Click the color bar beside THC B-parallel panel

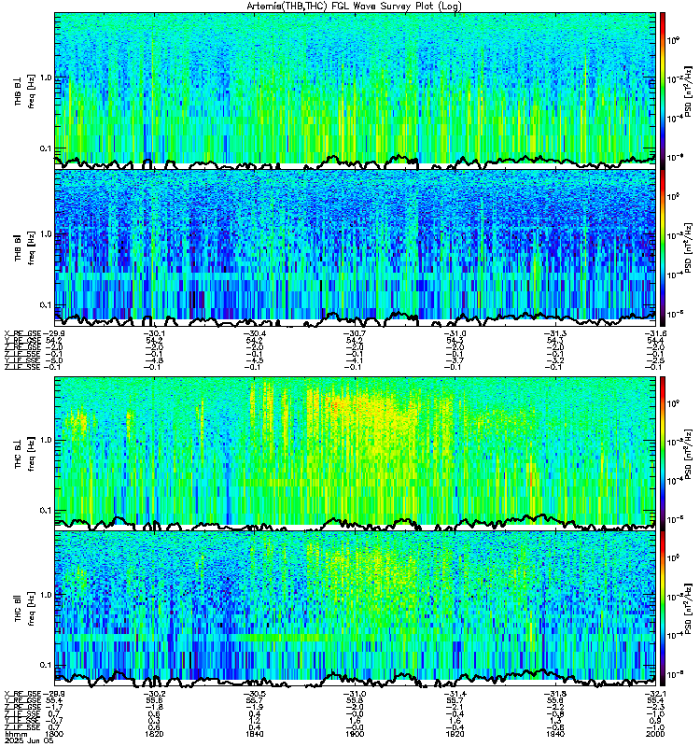coord(663,608)
